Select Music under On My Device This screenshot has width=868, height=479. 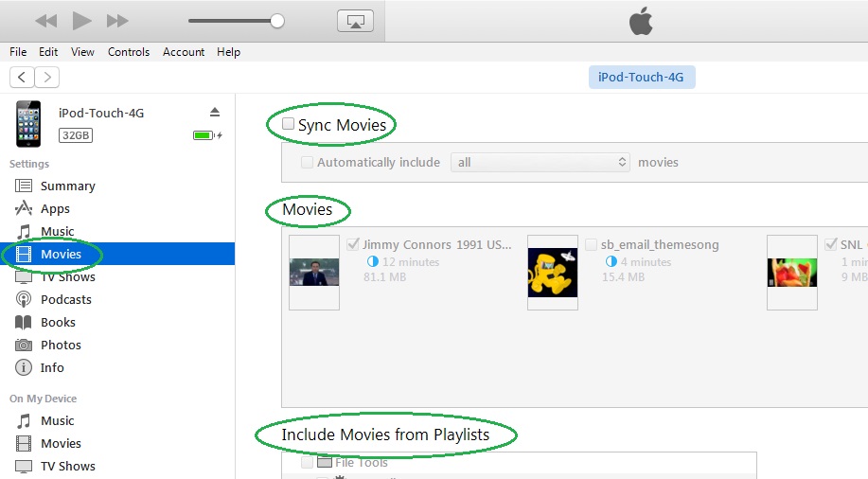(x=57, y=421)
